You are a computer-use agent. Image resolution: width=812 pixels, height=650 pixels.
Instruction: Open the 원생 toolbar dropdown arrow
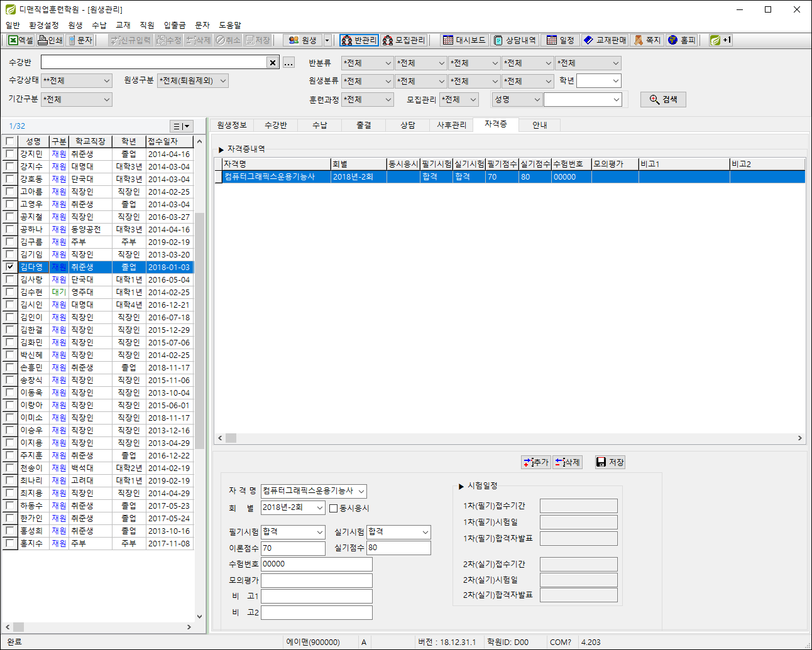coord(327,40)
